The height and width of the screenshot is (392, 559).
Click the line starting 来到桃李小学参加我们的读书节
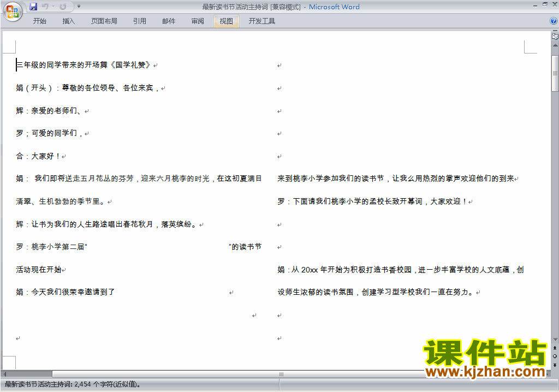(396, 179)
